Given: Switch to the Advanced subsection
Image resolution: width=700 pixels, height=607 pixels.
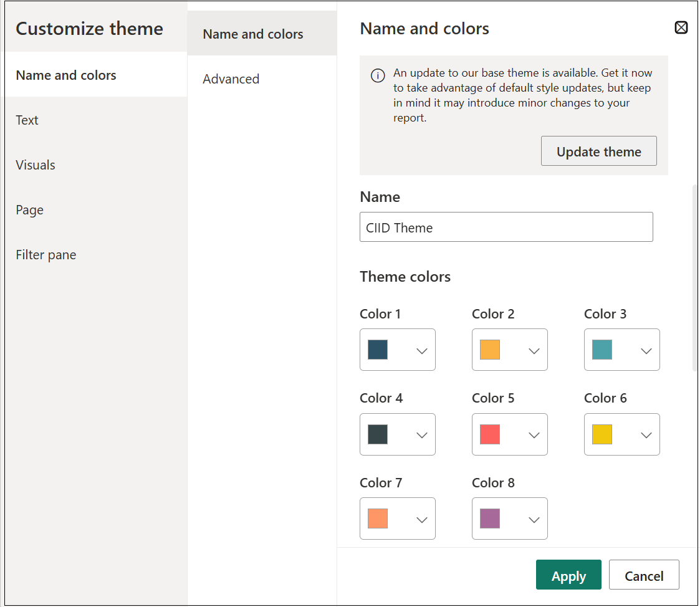Looking at the screenshot, I should [x=231, y=79].
